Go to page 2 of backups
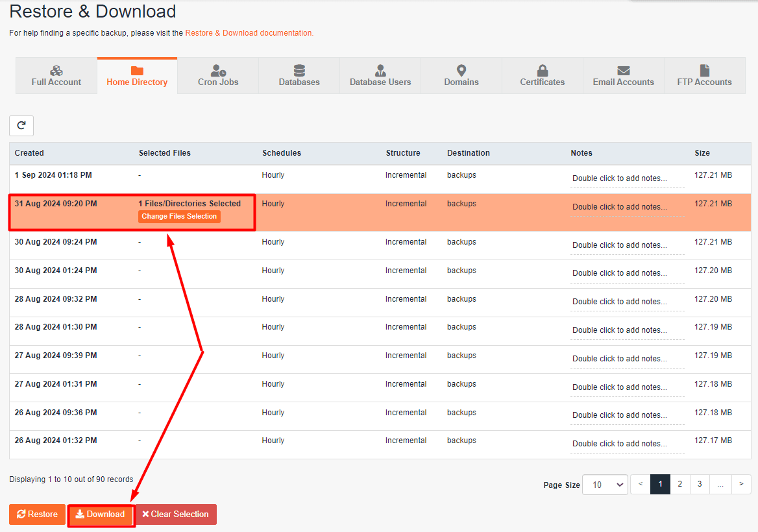The width and height of the screenshot is (758, 532). click(679, 484)
